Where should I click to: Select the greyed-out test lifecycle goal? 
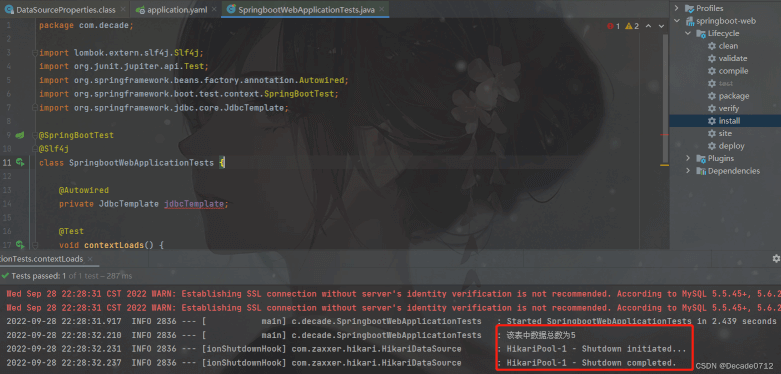click(x=726, y=83)
